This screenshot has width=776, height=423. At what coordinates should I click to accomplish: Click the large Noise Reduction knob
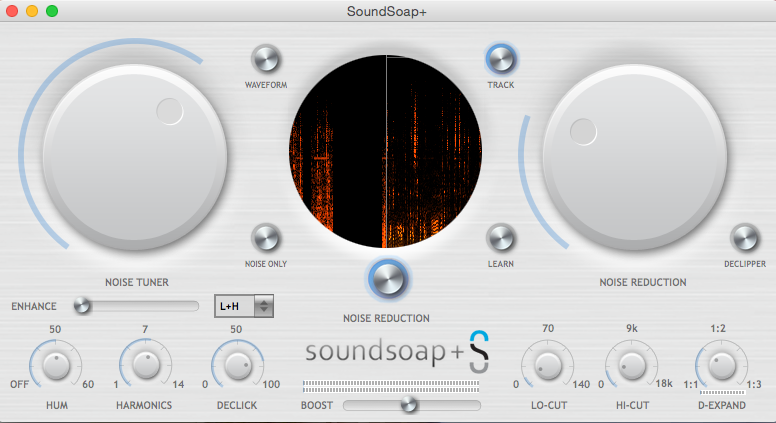click(x=635, y=157)
